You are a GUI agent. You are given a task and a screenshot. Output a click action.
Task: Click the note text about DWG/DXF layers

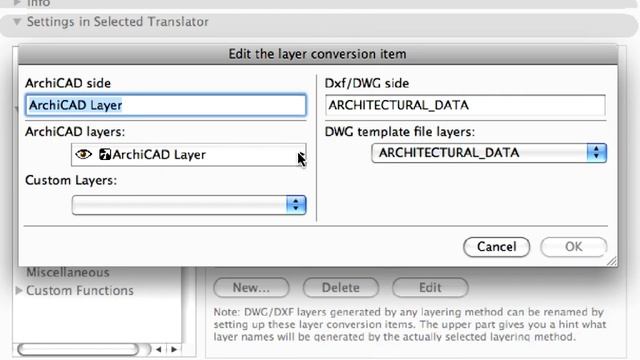409,324
